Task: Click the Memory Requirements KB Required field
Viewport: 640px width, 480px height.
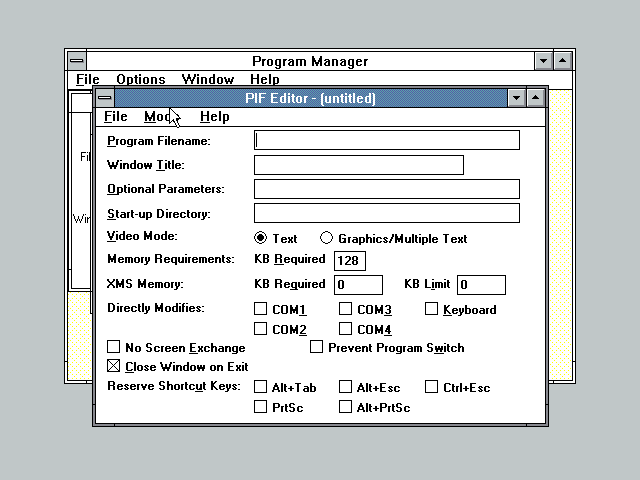Action: coord(350,261)
